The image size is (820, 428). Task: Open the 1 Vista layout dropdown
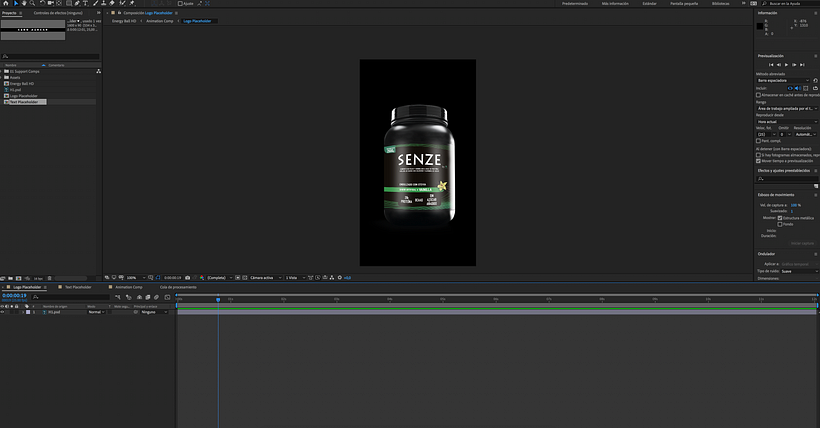pyautogui.click(x=294, y=278)
